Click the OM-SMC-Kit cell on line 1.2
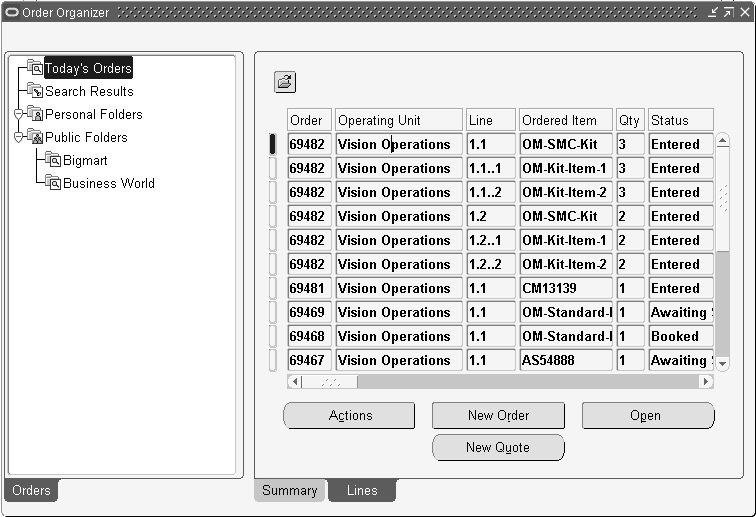Viewport: 756px width, 517px height. [566, 216]
